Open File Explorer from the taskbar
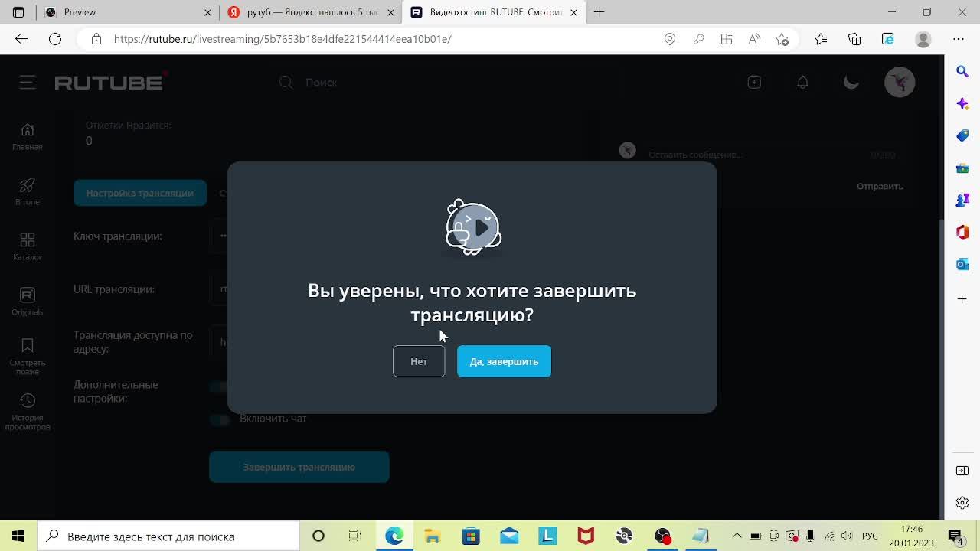This screenshot has width=980, height=551. pos(433,536)
